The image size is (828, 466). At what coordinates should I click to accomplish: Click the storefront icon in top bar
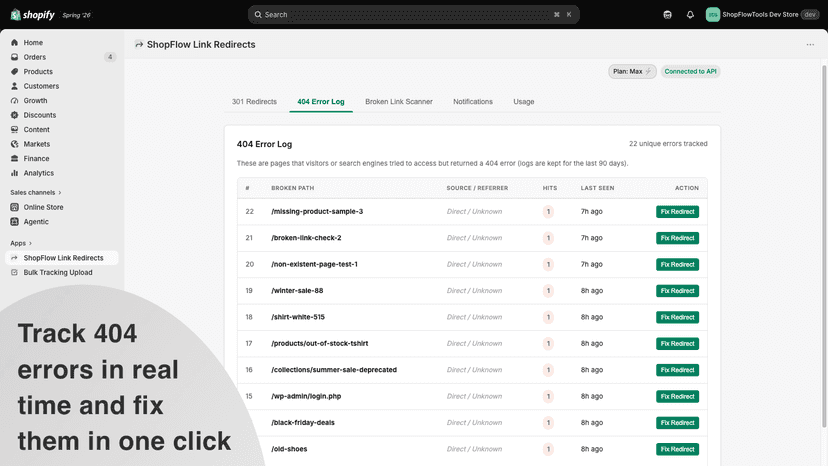coord(667,15)
